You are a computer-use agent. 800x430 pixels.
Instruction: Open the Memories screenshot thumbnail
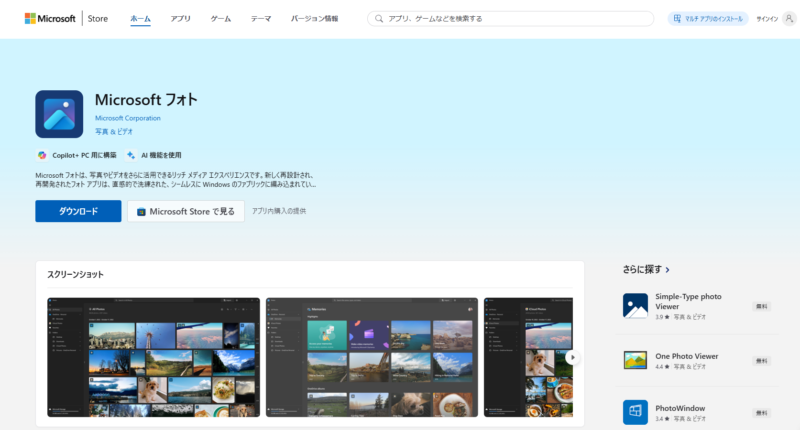[x=372, y=357]
